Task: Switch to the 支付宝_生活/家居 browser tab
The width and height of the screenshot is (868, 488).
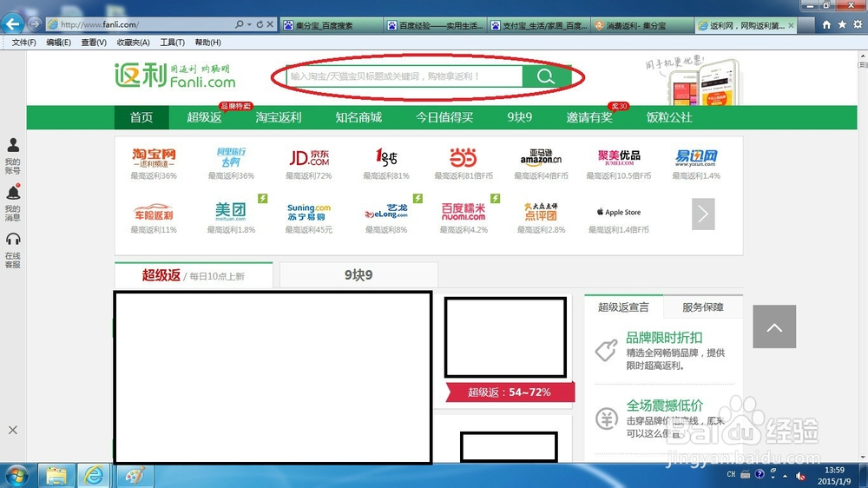Action: point(539,25)
